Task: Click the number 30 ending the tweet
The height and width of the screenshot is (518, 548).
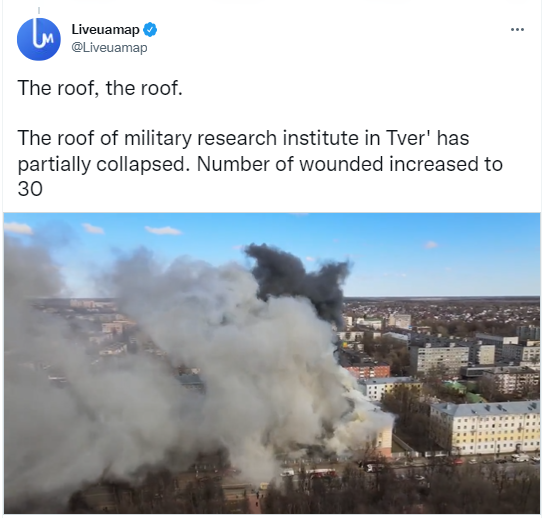Action: (30, 189)
